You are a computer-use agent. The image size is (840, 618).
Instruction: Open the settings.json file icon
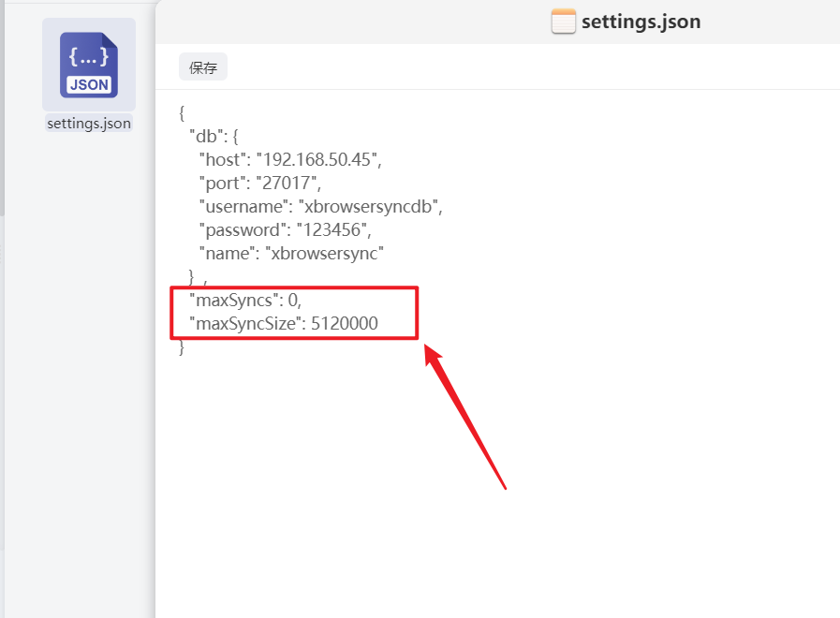pos(89,65)
